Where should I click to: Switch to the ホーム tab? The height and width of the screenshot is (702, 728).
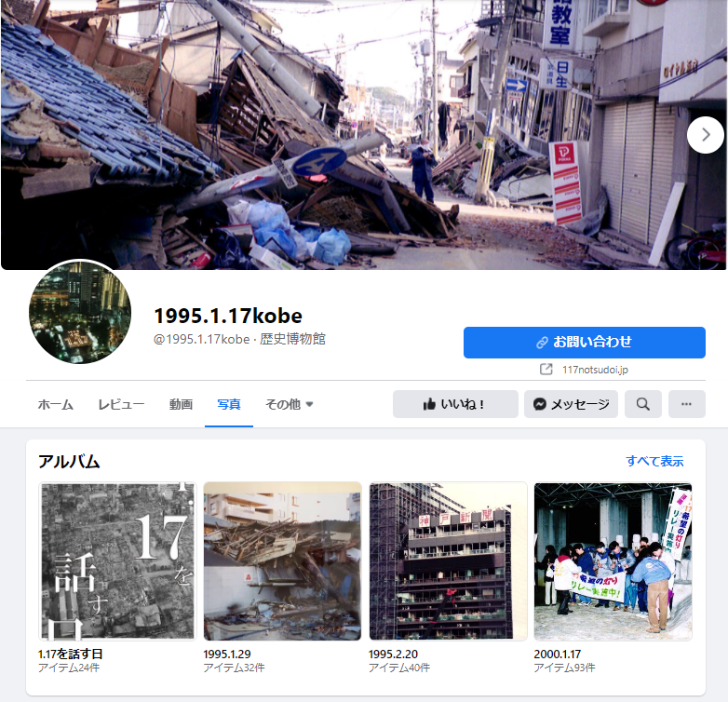click(55, 404)
